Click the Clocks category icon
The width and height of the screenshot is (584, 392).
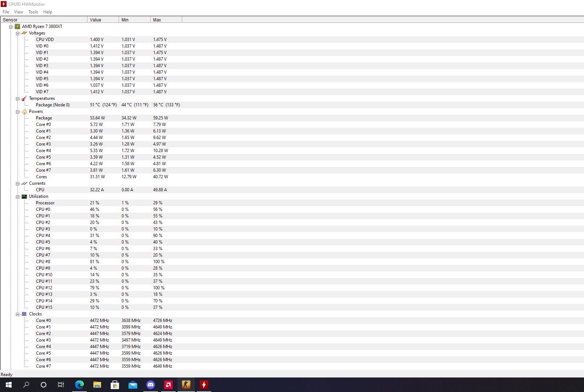[24, 314]
